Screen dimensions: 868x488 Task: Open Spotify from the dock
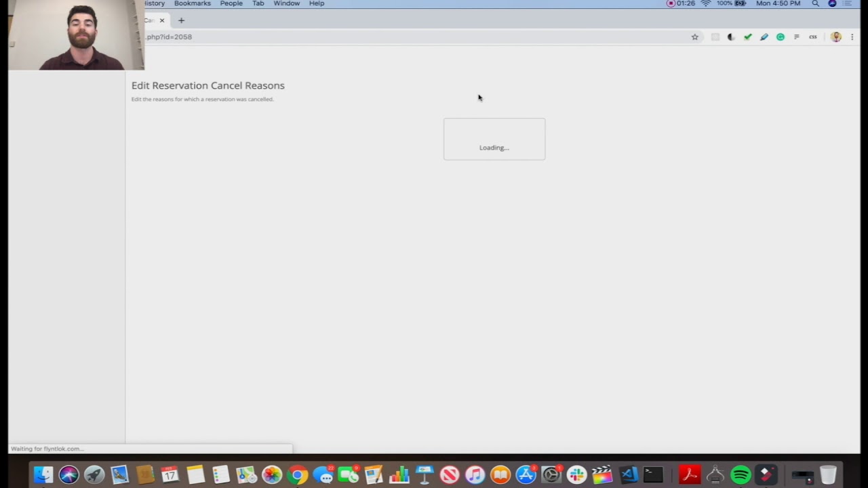tap(741, 474)
